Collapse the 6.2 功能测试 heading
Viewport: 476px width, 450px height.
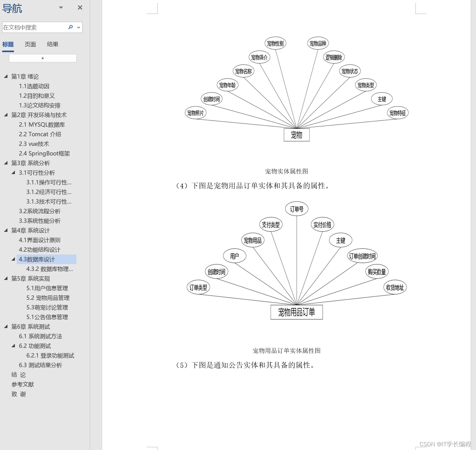coord(13,346)
